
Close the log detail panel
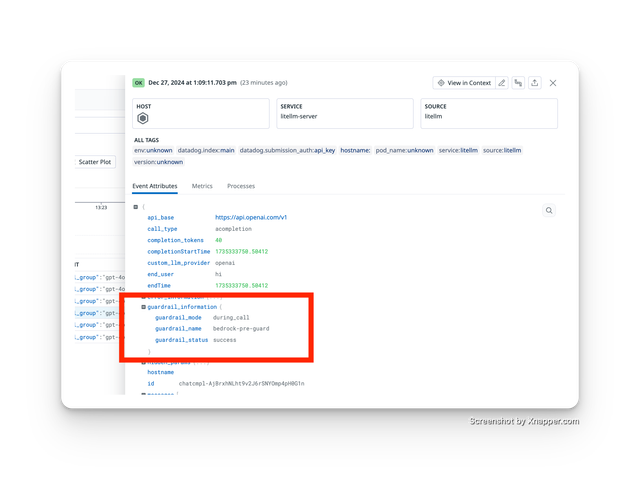coord(553,83)
